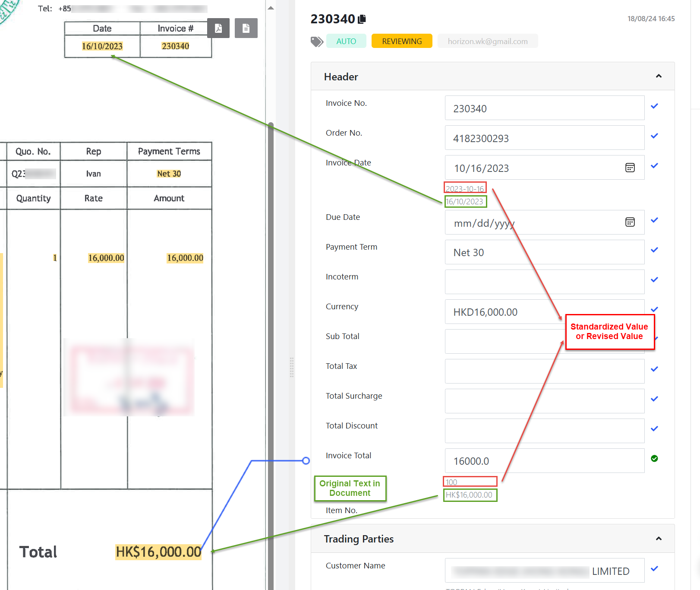Screen dimensions: 700x590
Task: Toggle the Invoice No. confirm checkmark
Action: pyautogui.click(x=654, y=106)
